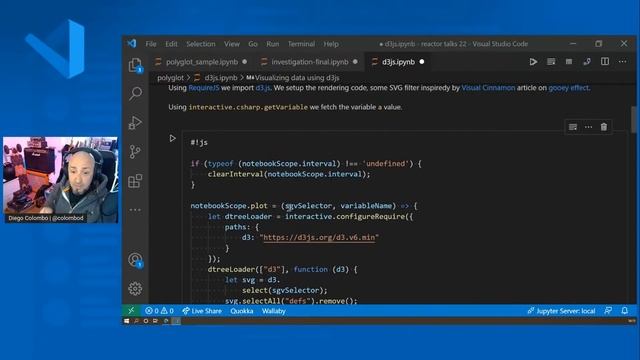Click the cell toolbar split cell icon
640x360 pixels.
573,127
